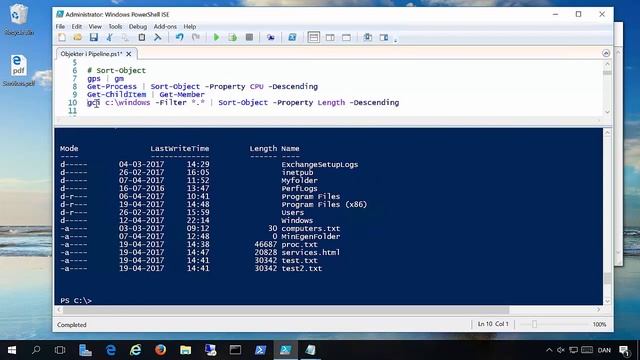This screenshot has height=360, width=640.
Task: Open Windows Start menu
Action: point(11,350)
